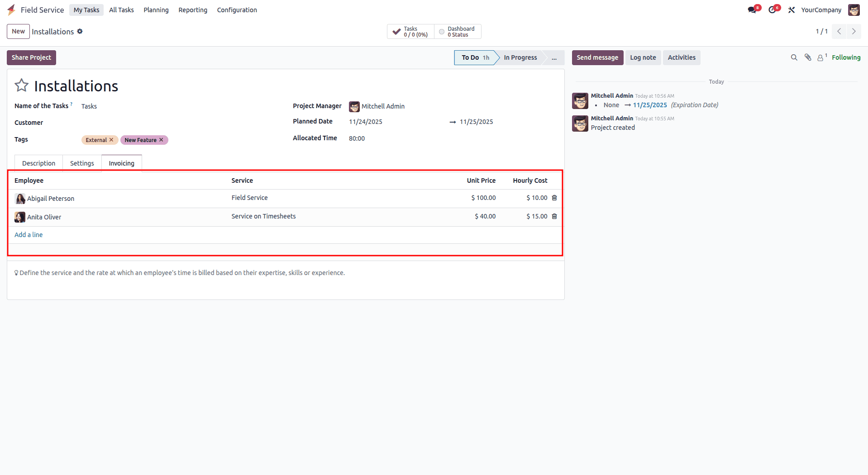868x475 pixels.
Task: Search messages using the magnifier in chatter
Action: coord(794,57)
